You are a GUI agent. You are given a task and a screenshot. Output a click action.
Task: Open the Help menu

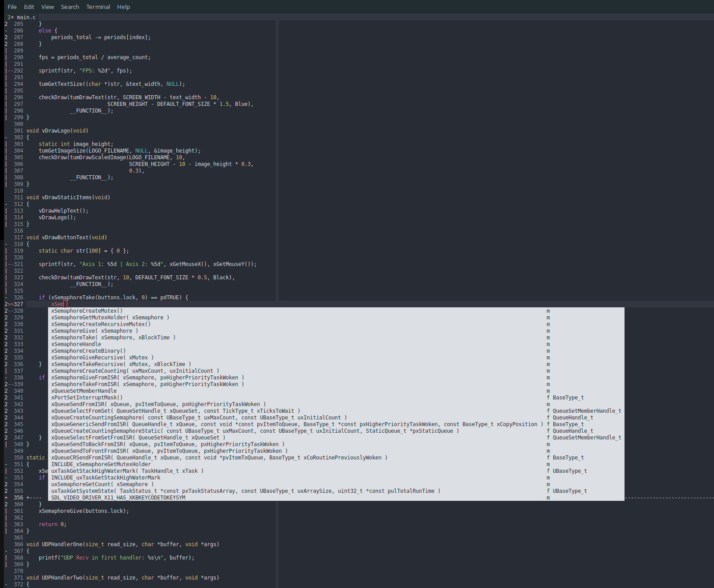[x=123, y=7]
